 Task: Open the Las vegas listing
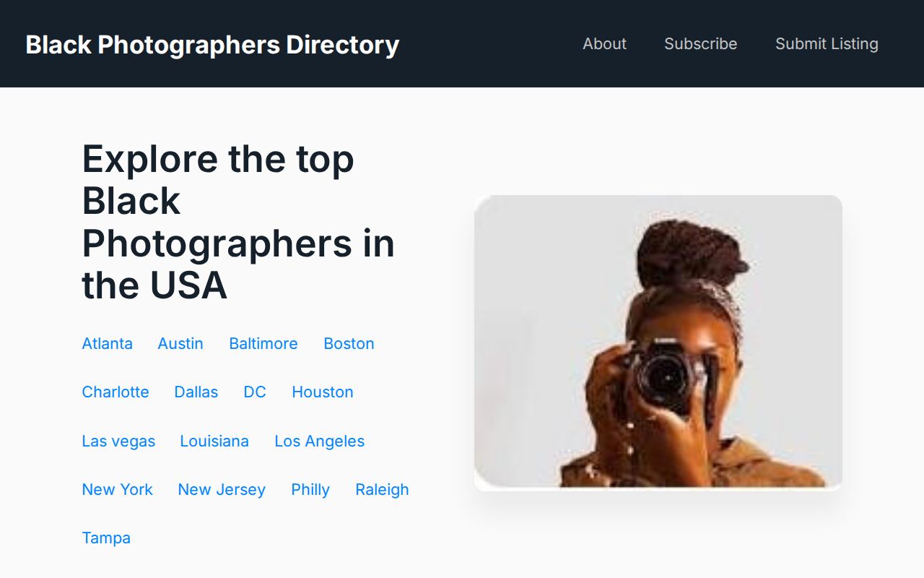(118, 441)
